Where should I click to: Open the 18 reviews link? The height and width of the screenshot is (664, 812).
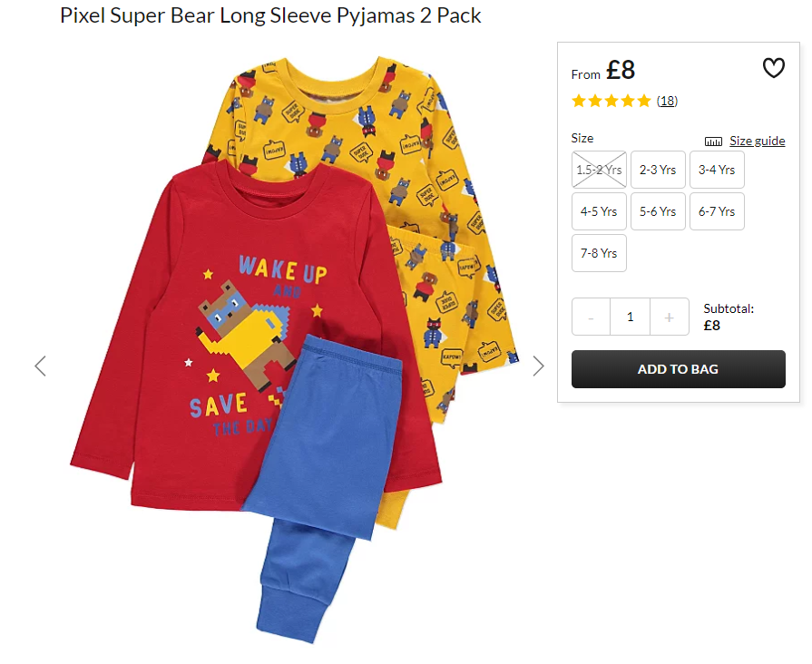(667, 101)
